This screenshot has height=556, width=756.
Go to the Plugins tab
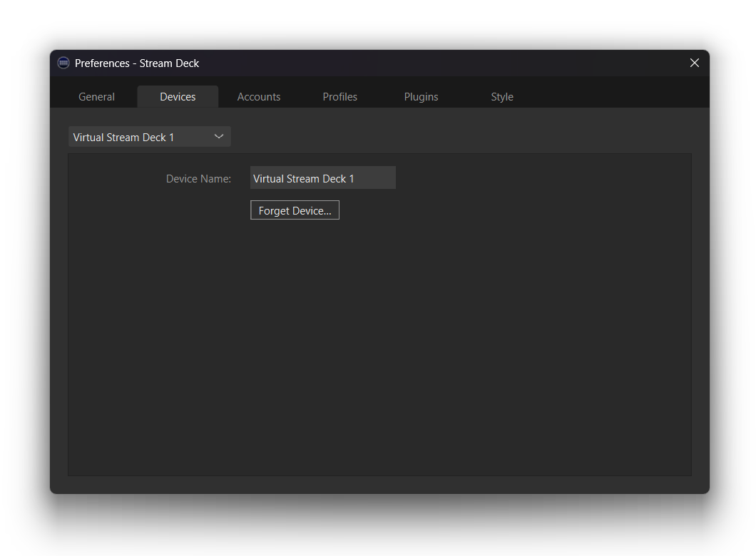tap(421, 97)
